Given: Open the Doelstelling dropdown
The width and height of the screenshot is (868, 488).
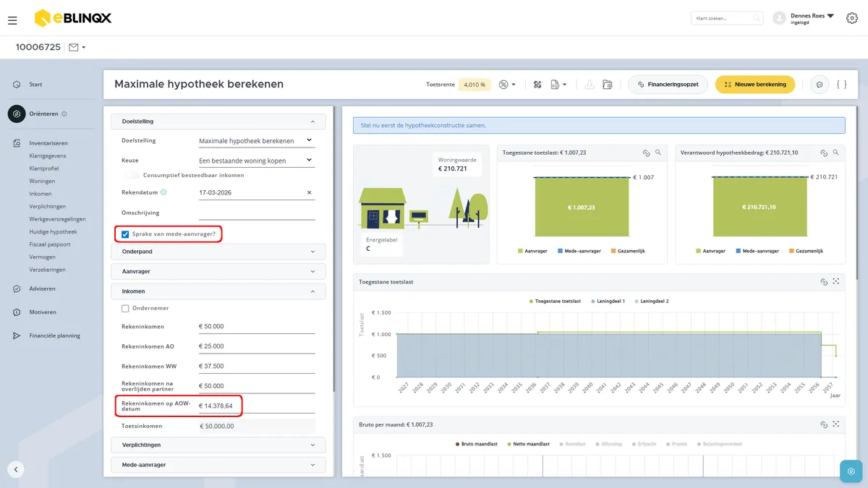Looking at the screenshot, I should [x=257, y=140].
